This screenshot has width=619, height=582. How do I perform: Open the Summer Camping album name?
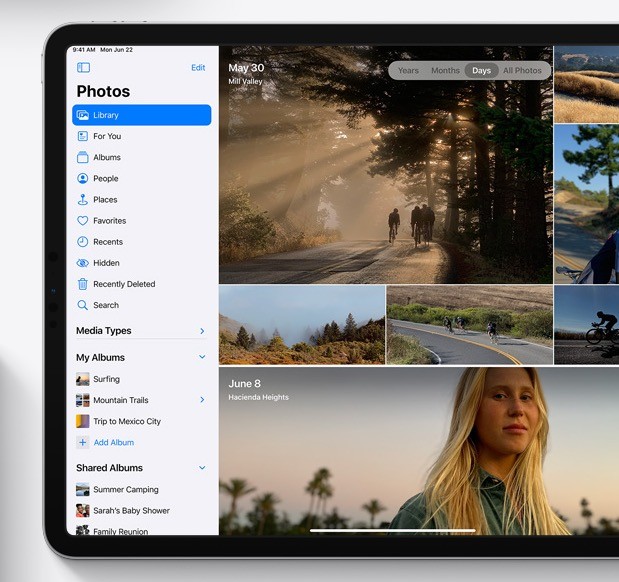[x=126, y=490]
